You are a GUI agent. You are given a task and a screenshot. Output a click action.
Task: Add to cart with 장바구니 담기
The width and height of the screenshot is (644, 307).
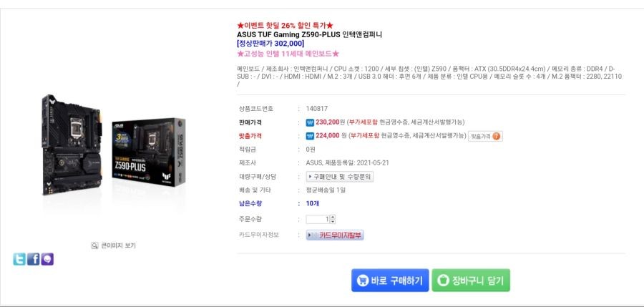click(x=471, y=281)
